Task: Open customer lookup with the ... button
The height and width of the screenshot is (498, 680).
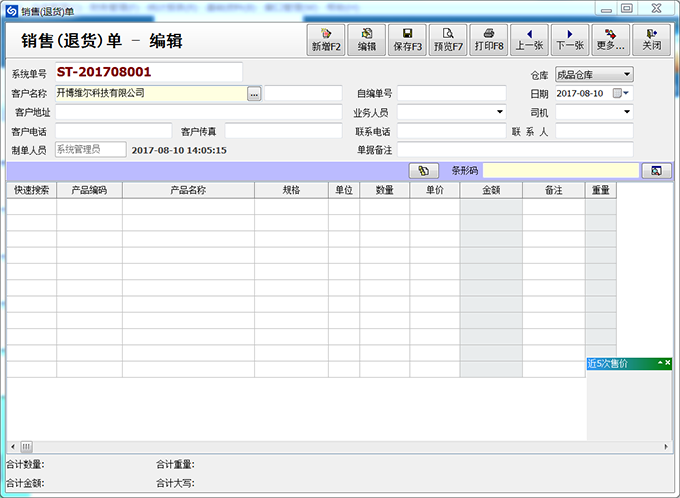Action: [x=254, y=94]
